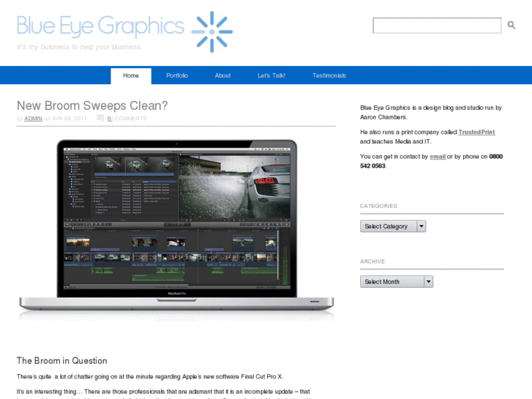
Task: Click the phone number 0800 542 0563
Action: pos(431,161)
